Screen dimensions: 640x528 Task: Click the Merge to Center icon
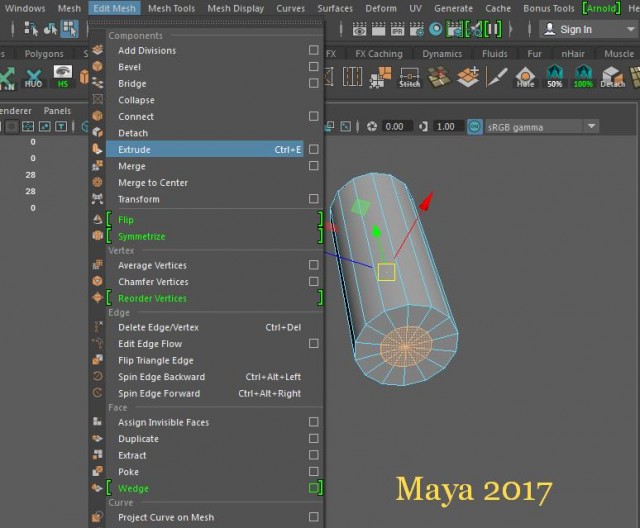tap(97, 182)
